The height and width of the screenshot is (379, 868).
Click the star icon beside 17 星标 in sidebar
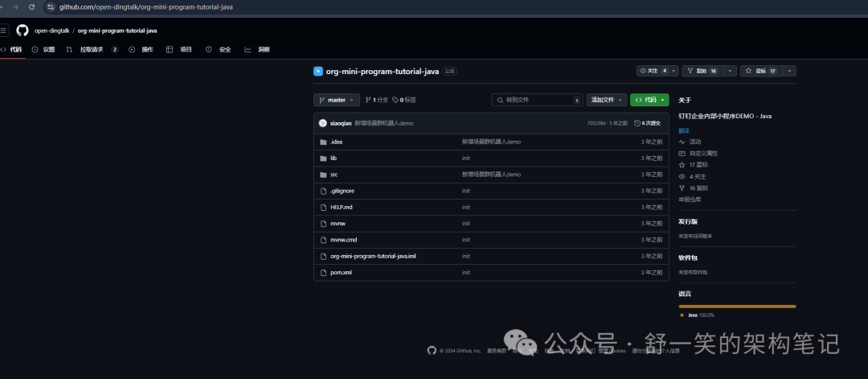point(682,165)
